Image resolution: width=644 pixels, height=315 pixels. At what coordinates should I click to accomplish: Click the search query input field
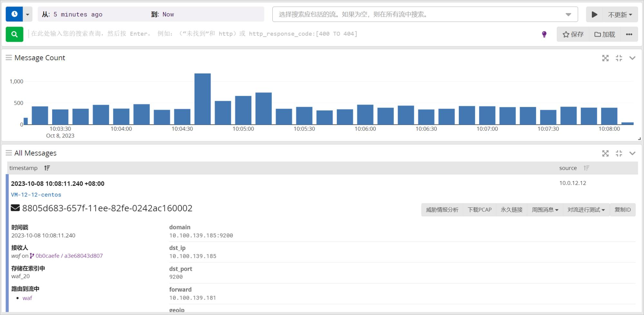pos(283,34)
